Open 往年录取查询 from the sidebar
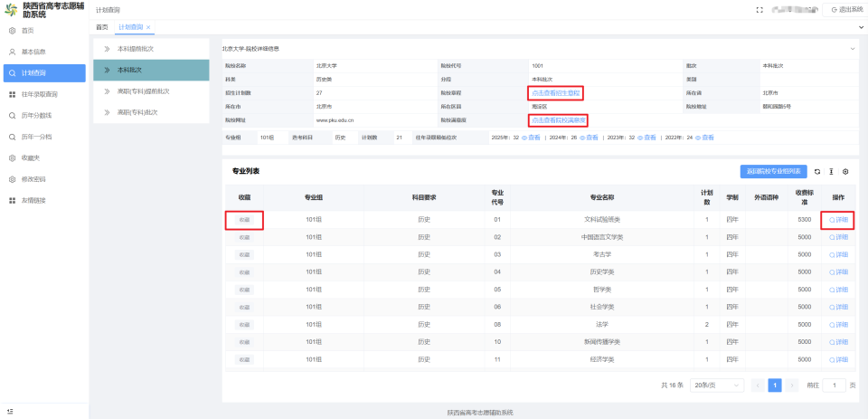 [x=44, y=95]
